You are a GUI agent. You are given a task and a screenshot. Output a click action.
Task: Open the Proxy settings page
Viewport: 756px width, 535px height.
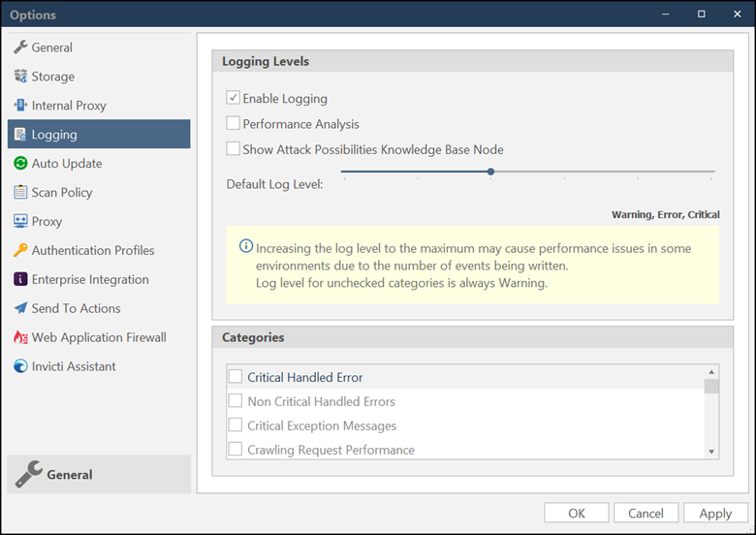point(99,221)
